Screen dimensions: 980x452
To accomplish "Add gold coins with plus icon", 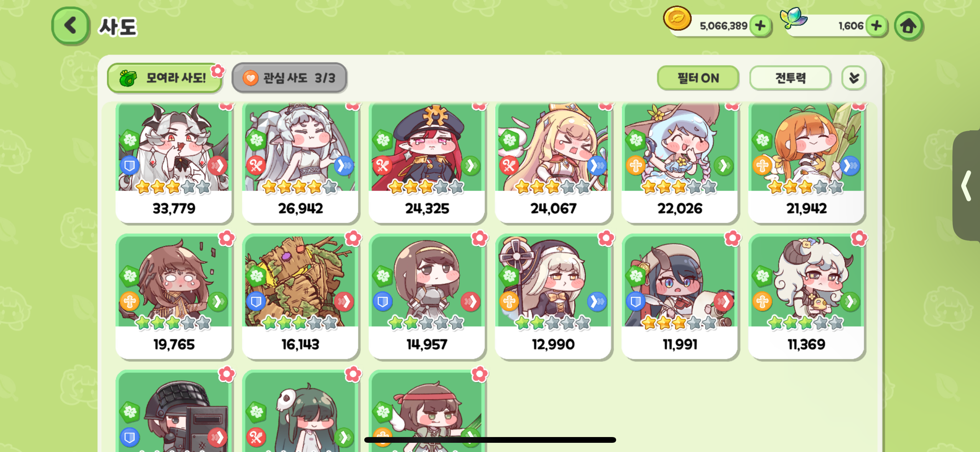I will pos(760,26).
